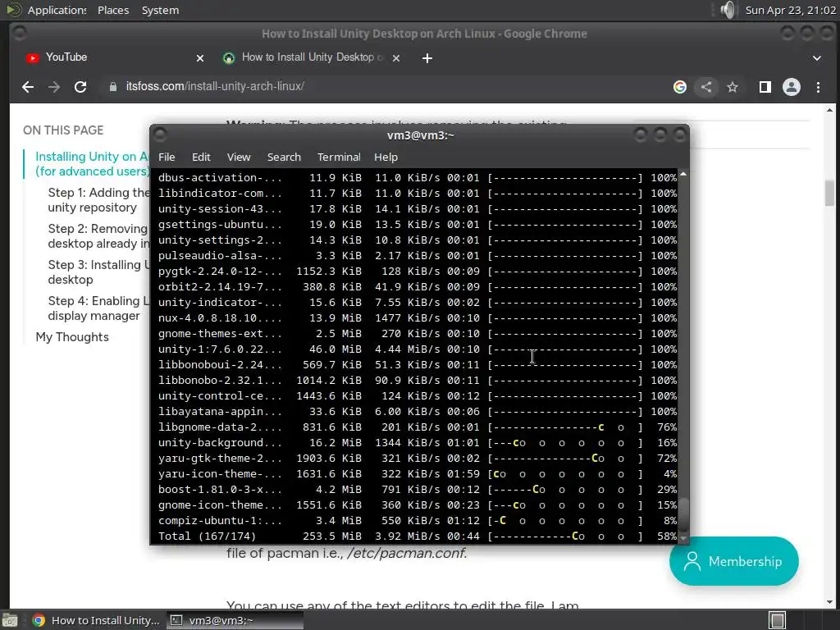
Task: Close the YouTube tab
Action: [200, 58]
